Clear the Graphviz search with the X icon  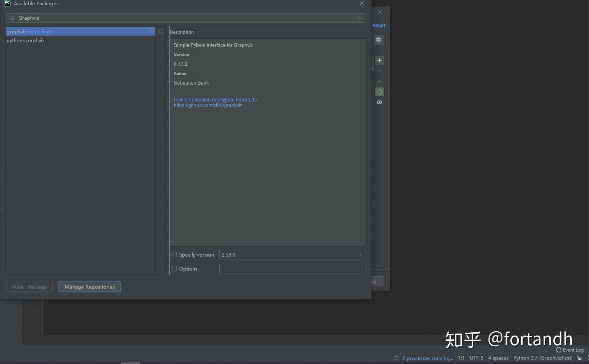pyautogui.click(x=360, y=18)
